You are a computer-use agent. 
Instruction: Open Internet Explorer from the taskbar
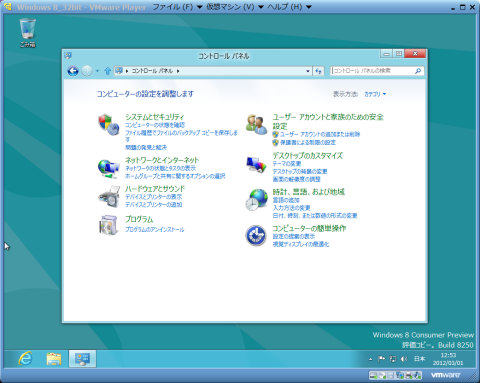pyautogui.click(x=26, y=359)
